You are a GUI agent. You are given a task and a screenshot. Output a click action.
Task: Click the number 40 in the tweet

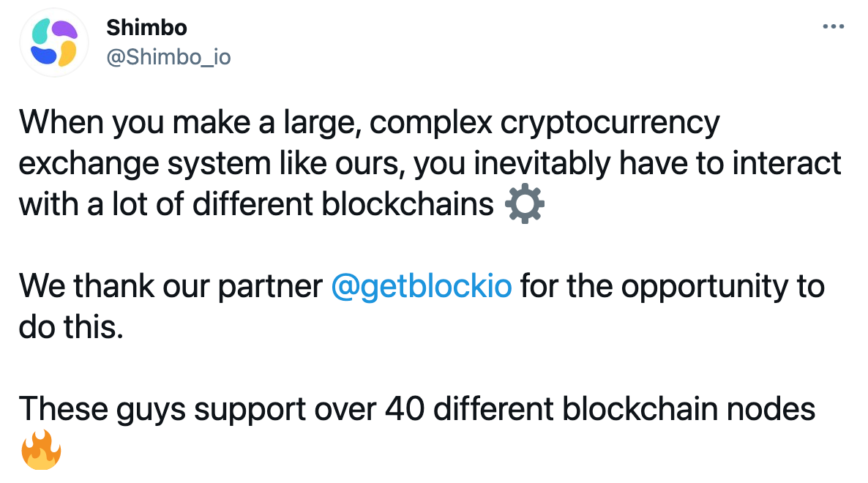tap(405, 409)
